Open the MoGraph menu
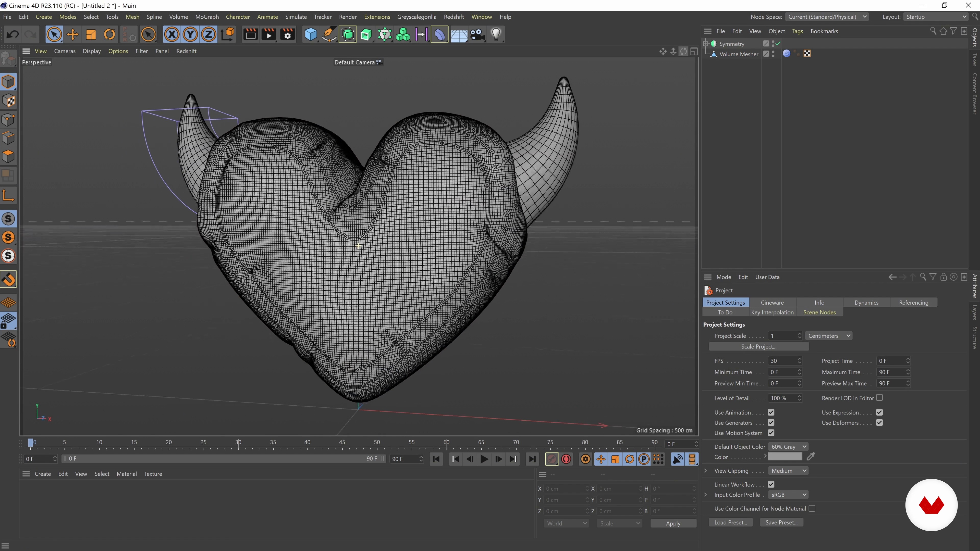 [207, 17]
